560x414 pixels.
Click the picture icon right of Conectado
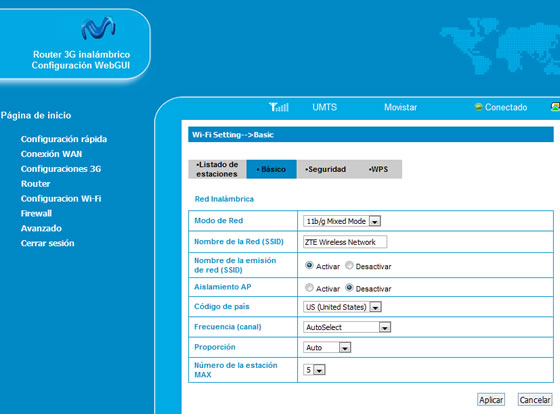[x=555, y=107]
